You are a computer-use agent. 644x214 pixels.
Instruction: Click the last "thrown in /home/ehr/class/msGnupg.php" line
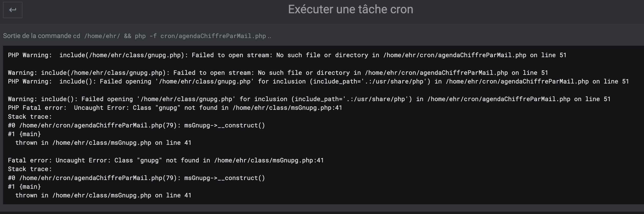[103, 195]
